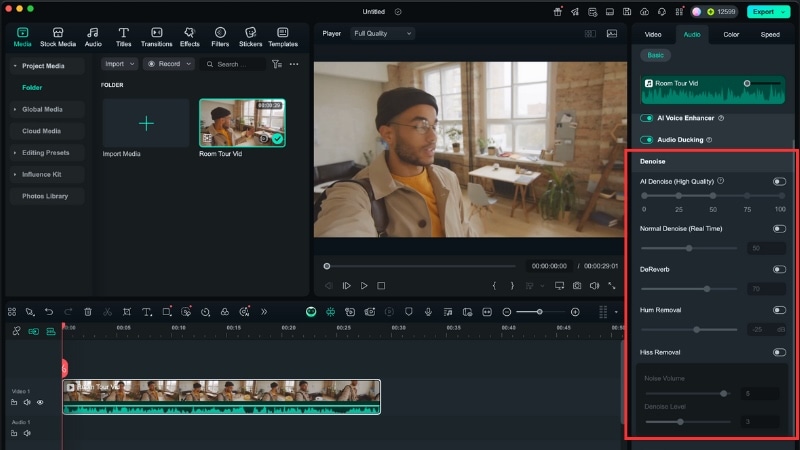Image resolution: width=800 pixels, height=450 pixels.
Task: Click the Undo icon in timeline toolbar
Action: 49,312
